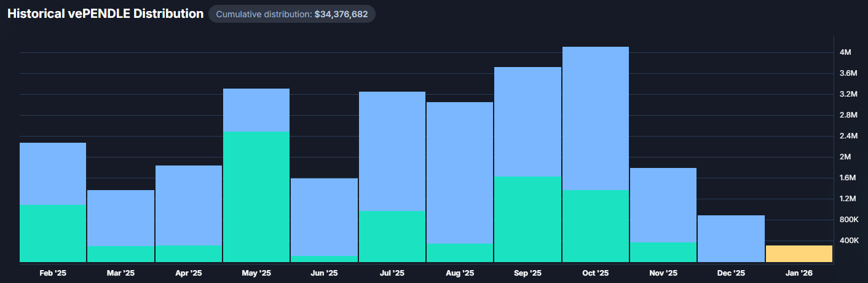868x283 pixels.
Task: Click the green segment of the Mar '25 bar
Action: click(x=120, y=253)
